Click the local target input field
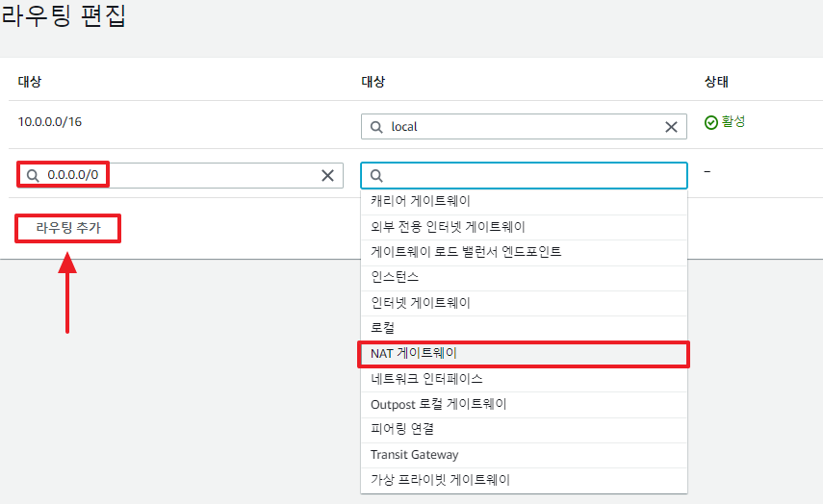 (x=524, y=127)
